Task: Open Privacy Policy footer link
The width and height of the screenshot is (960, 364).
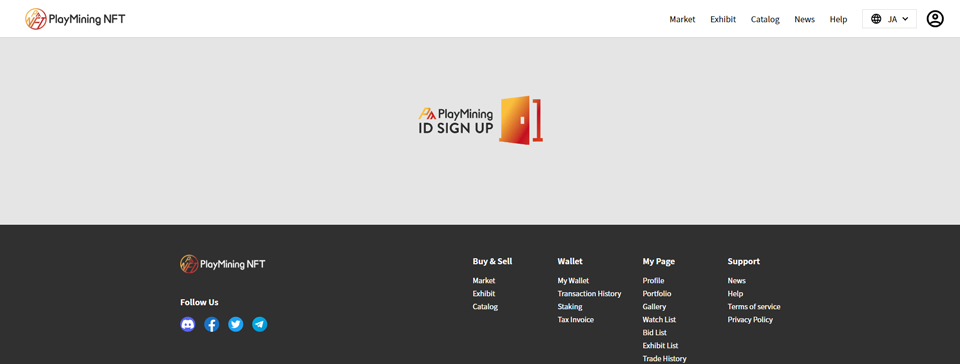Action: point(750,319)
